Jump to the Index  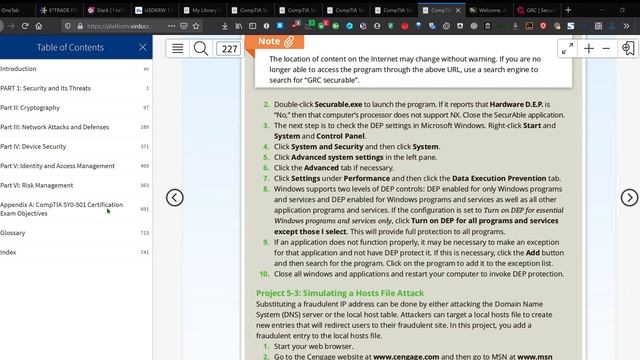[x=76, y=252]
